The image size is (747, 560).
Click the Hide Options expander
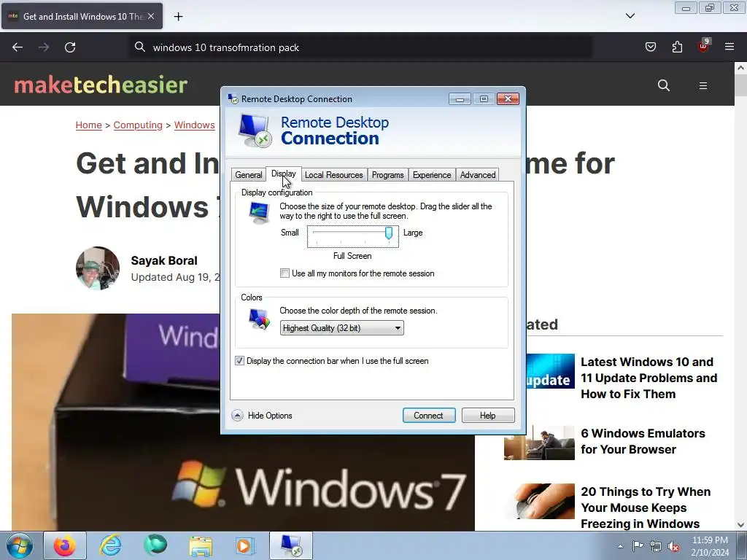click(263, 415)
